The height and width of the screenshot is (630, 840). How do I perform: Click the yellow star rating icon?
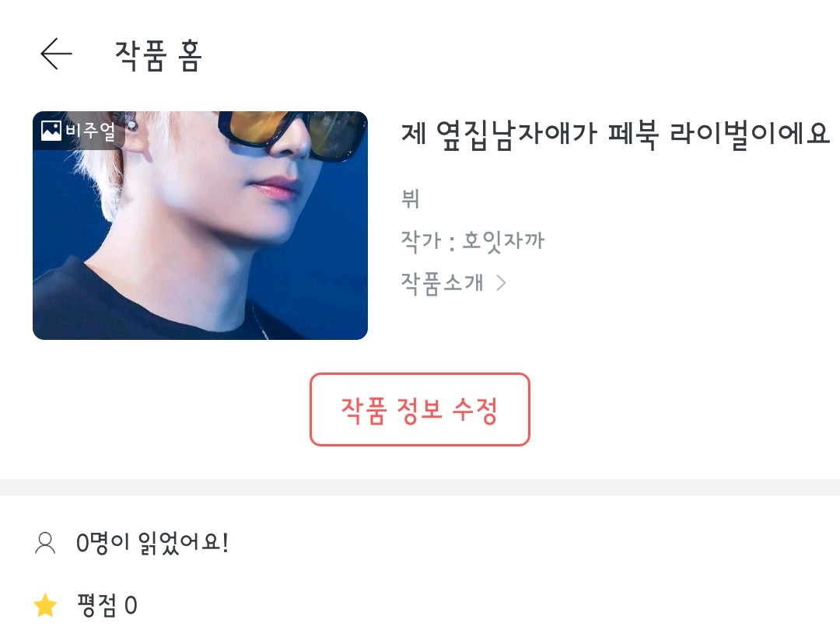pos(46,605)
